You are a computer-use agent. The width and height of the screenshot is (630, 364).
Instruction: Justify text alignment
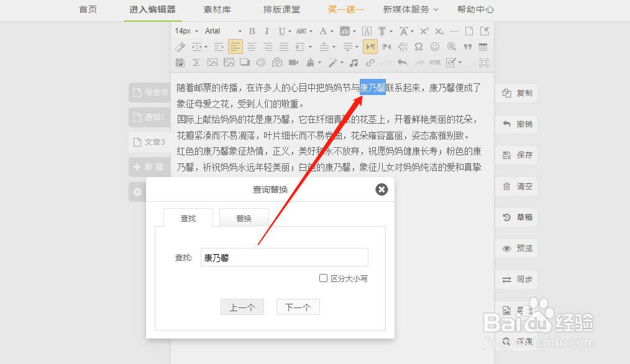(x=284, y=47)
